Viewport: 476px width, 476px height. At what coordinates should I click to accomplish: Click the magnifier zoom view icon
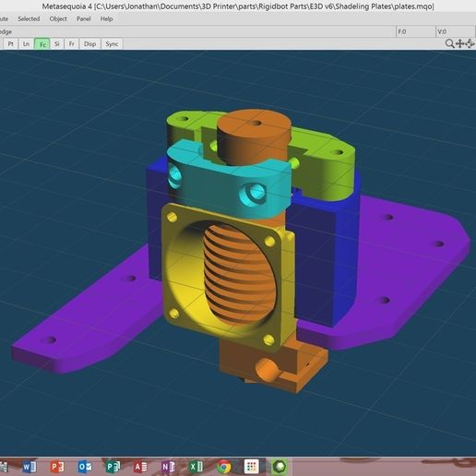pos(450,43)
